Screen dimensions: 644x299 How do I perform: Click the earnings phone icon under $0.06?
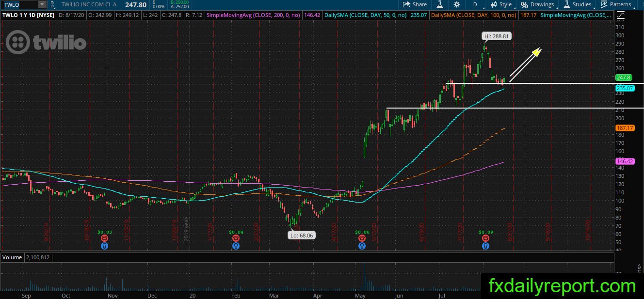[362, 238]
